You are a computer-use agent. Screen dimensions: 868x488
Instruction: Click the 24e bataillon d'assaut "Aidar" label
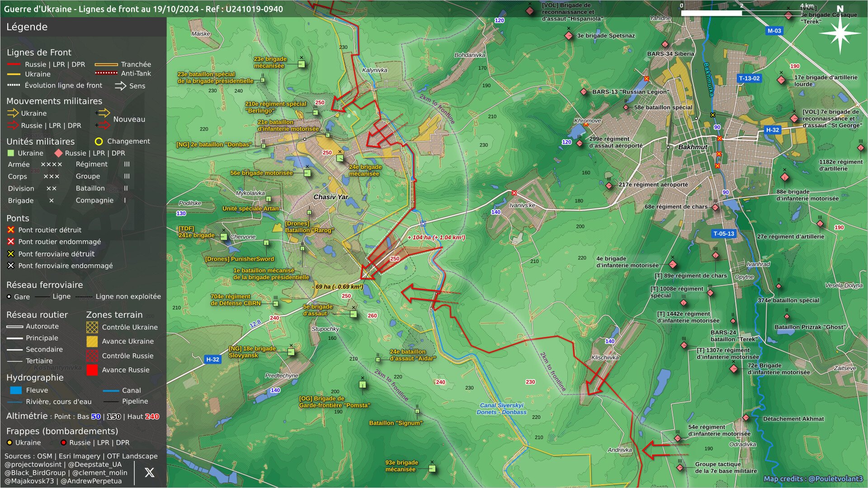coord(413,355)
